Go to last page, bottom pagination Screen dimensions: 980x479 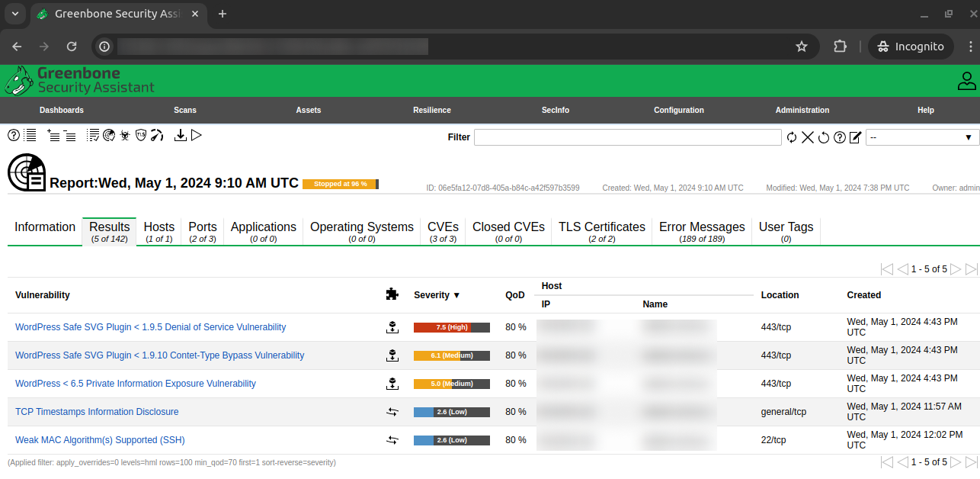click(972, 462)
